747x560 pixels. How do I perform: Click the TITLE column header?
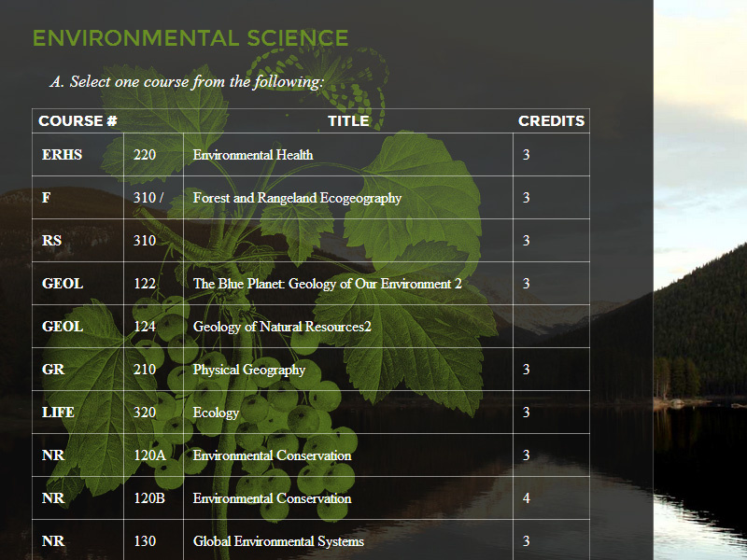point(347,121)
